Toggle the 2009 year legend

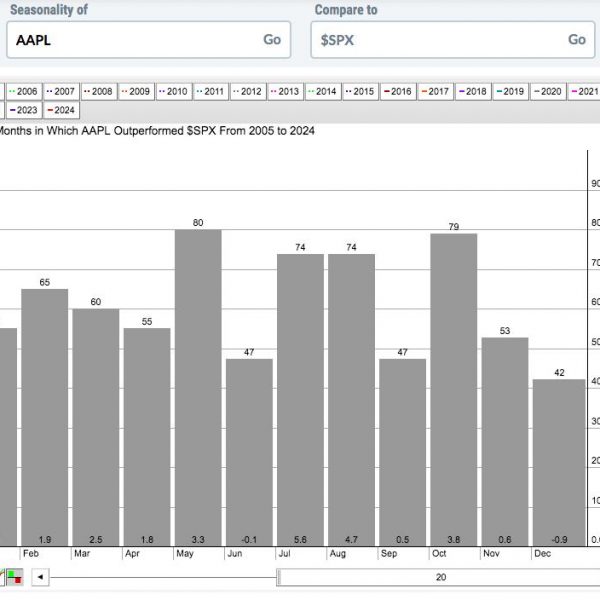[136, 92]
